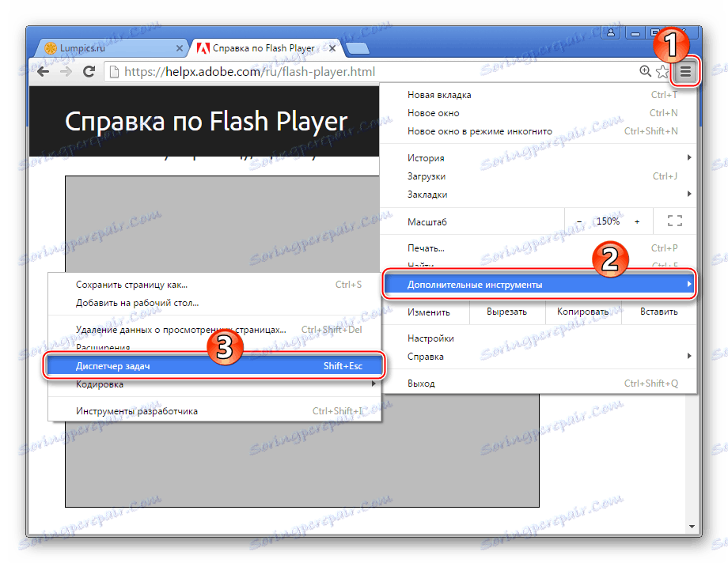The image size is (728, 563).
Task: Close the Справка по Flash Player tab
Action: coord(332,47)
